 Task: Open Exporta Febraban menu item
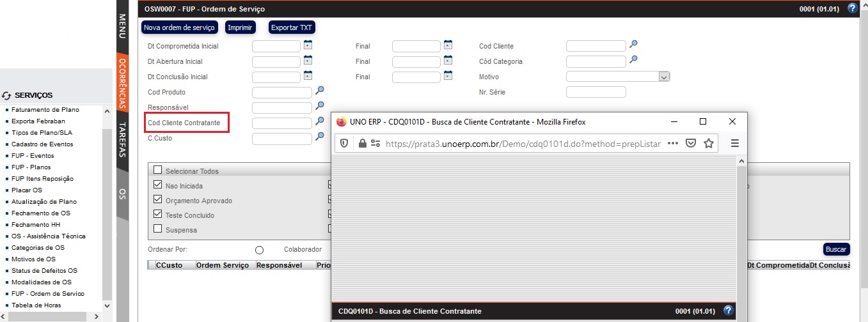[38, 121]
